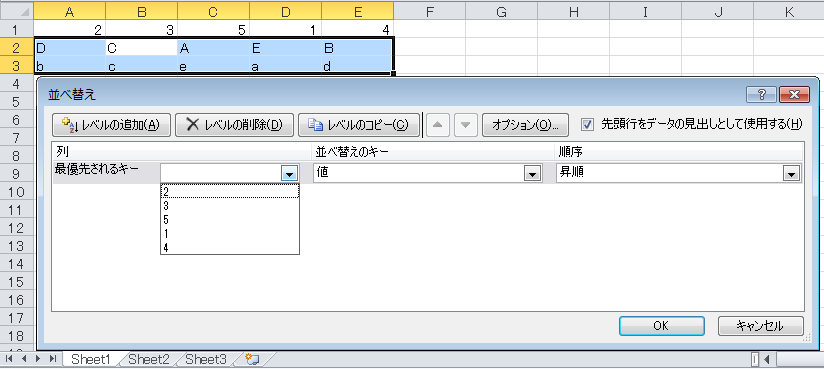
Task: Select column I header
Action: (x=645, y=11)
